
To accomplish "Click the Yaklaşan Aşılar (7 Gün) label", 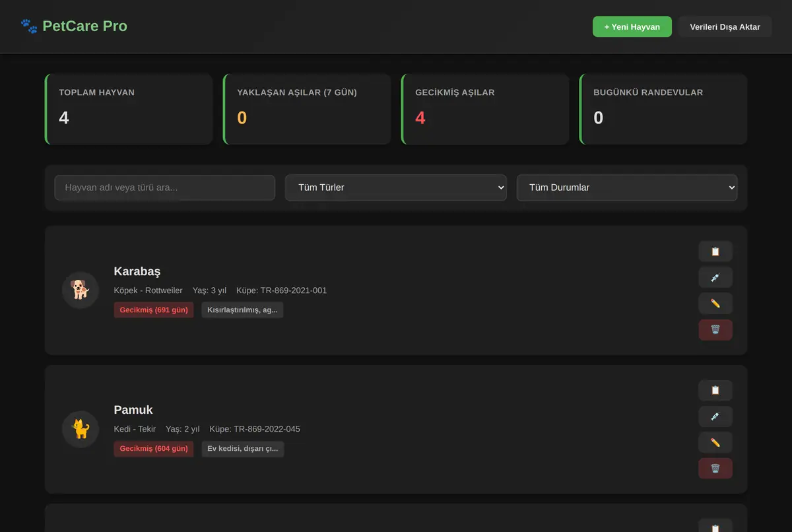I will [297, 92].
